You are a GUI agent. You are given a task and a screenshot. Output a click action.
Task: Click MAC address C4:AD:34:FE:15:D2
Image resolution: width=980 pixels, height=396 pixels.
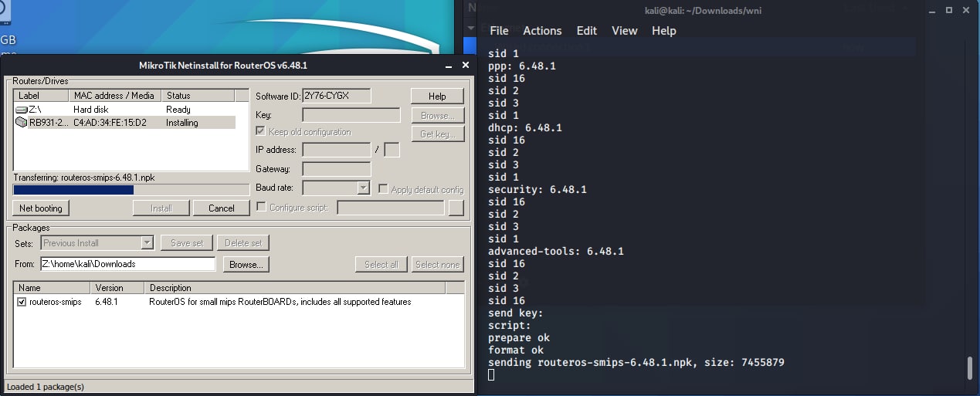[110, 123]
